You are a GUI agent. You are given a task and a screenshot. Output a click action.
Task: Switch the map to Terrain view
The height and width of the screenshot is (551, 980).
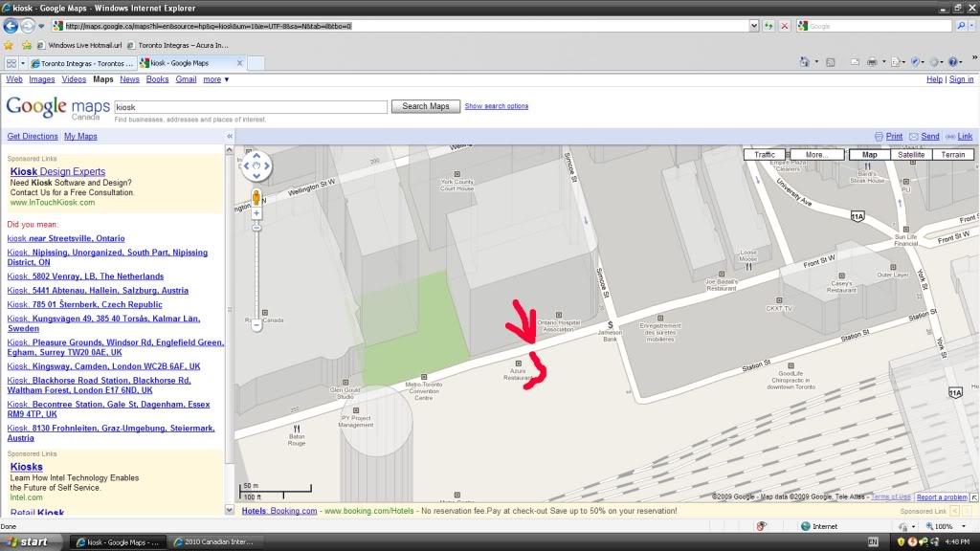[954, 153]
